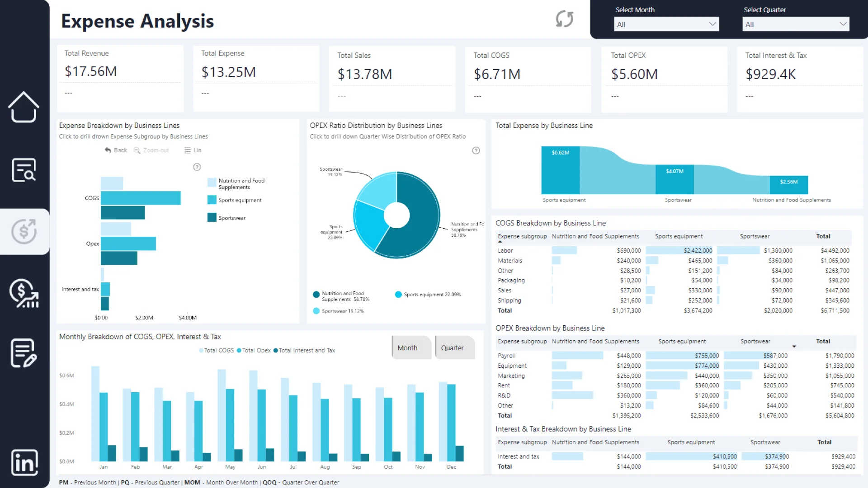
Task: Select the $2.56M Nutrition ribbon bar
Action: pyautogui.click(x=789, y=185)
